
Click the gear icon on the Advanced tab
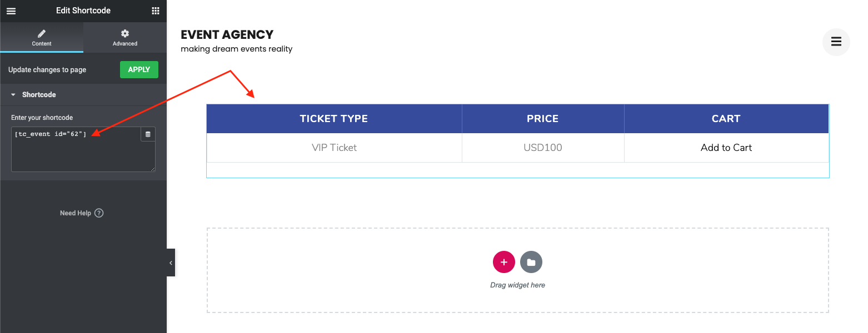click(124, 34)
